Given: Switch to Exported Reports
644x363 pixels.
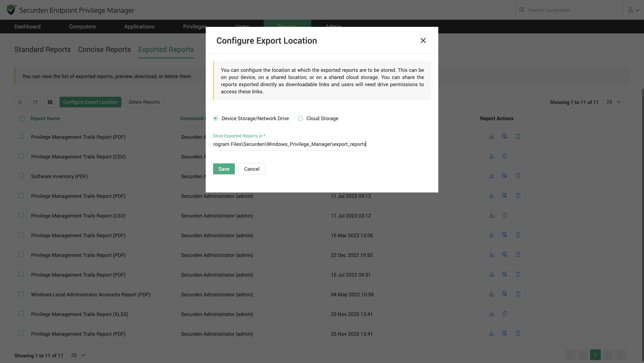Looking at the screenshot, I should pos(166,49).
